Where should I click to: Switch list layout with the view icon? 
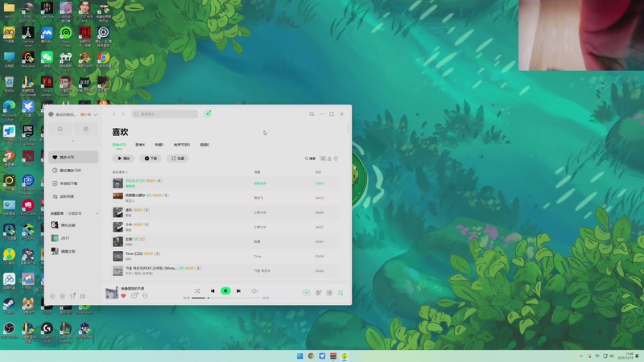pyautogui.click(x=323, y=158)
